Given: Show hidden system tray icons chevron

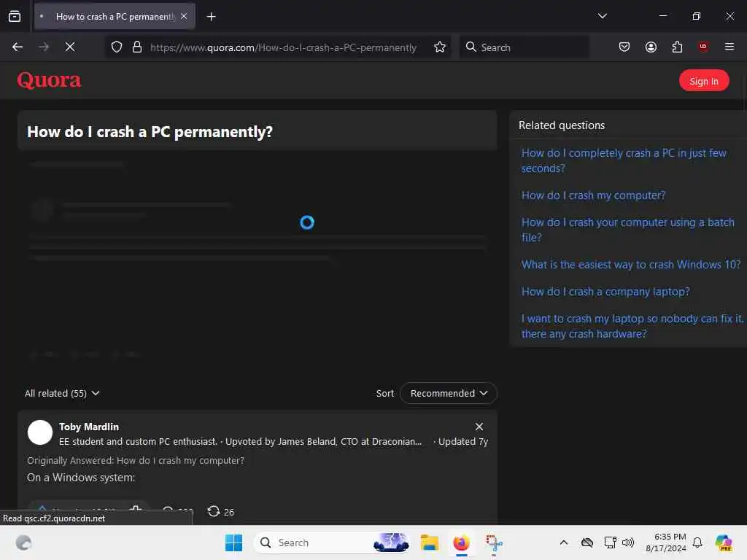Looking at the screenshot, I should point(564,542).
